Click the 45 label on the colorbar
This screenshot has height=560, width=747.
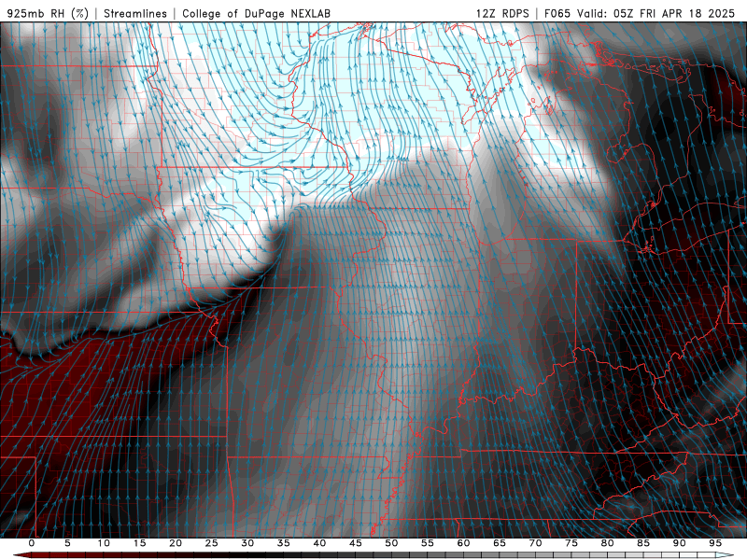356,543
